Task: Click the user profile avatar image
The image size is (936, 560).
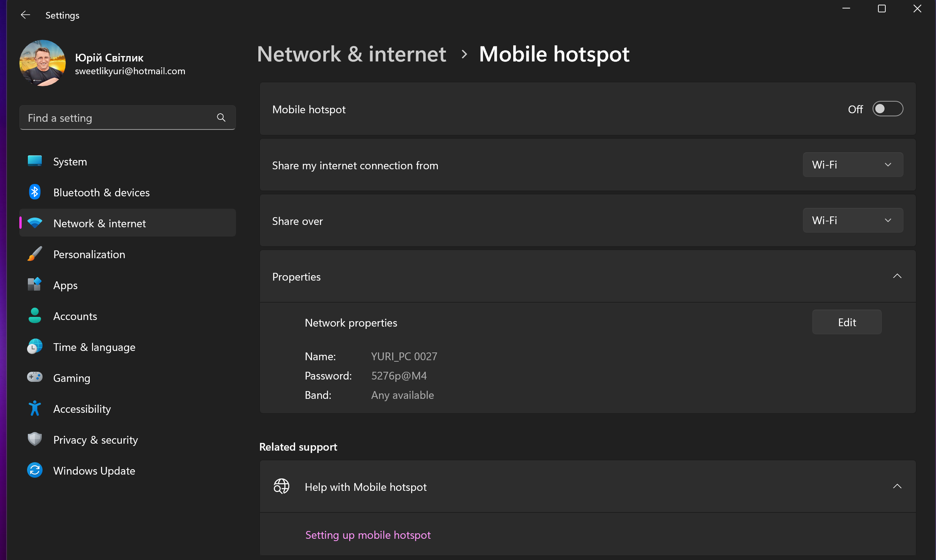Action: click(x=41, y=63)
